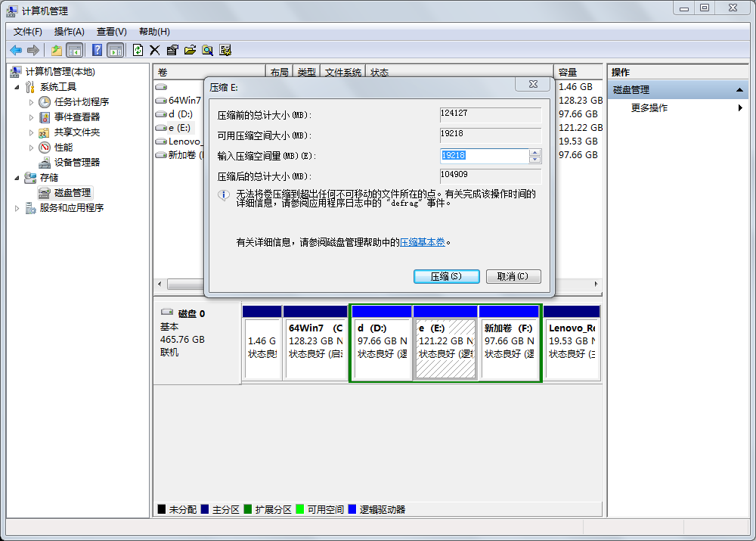756x541 pixels.
Task: Expand the 任务计划程序 node arrow
Action: 31,102
